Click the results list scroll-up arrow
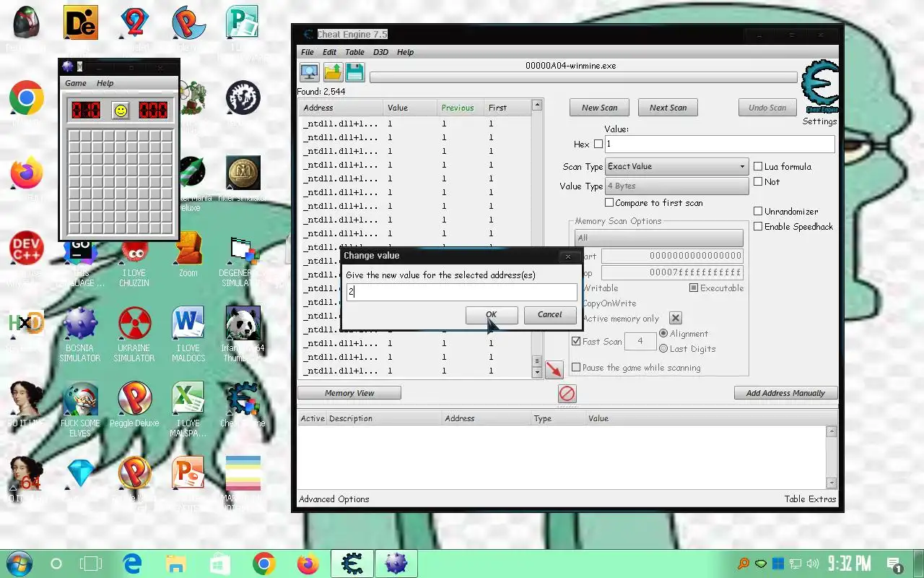Viewport: 924px width, 578px height. point(536,105)
